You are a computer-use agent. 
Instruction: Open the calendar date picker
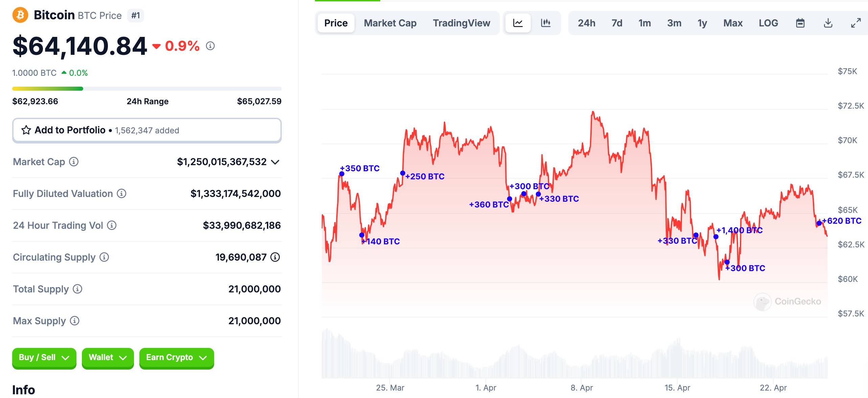800,23
